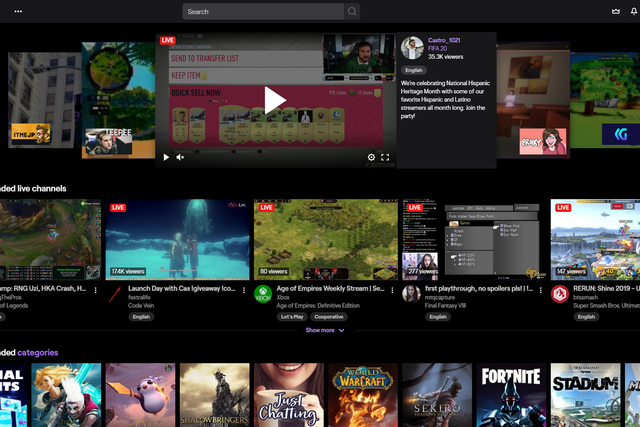Select the TEEPEE carousel stream preview
Viewport: 640px width, 427px height.
click(118, 100)
